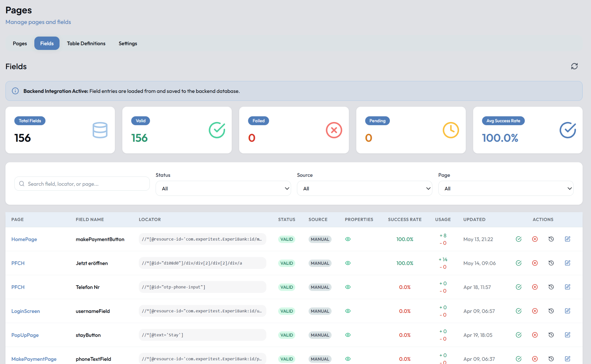
Task: Click MANUAL source badge for usernameField
Action: click(320, 311)
